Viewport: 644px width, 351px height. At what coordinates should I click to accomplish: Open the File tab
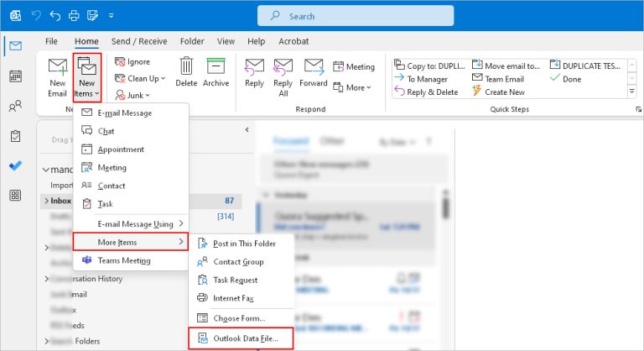click(51, 41)
